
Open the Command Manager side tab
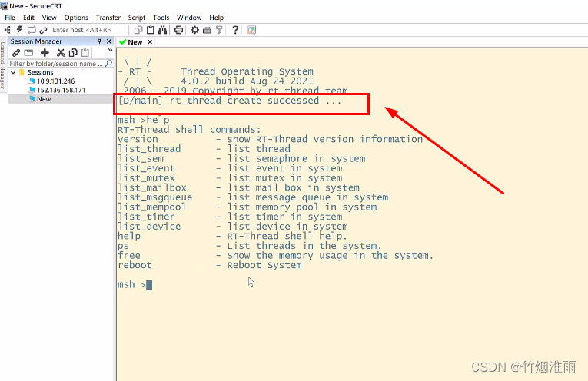[3, 65]
